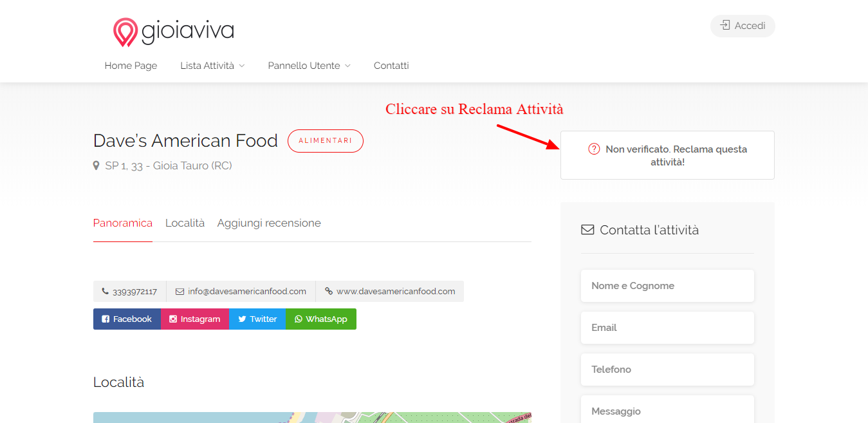Click the phone icon beside 3393972117

pos(105,291)
